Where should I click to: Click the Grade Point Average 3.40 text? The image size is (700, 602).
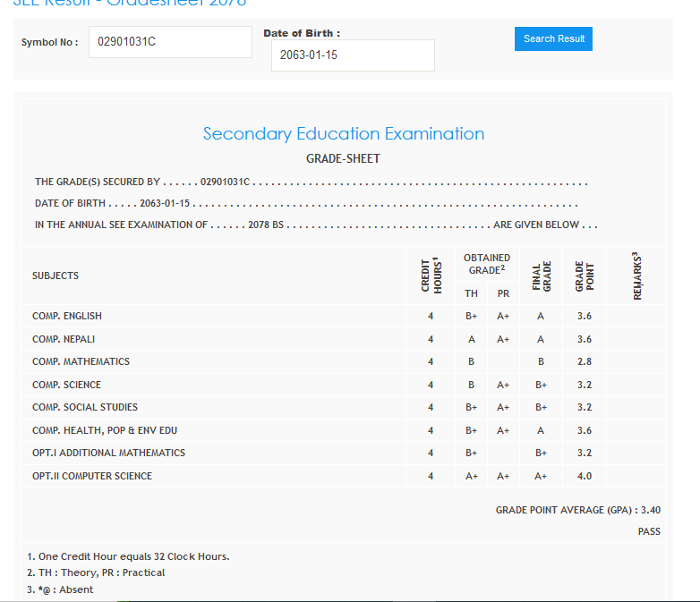coord(577,510)
